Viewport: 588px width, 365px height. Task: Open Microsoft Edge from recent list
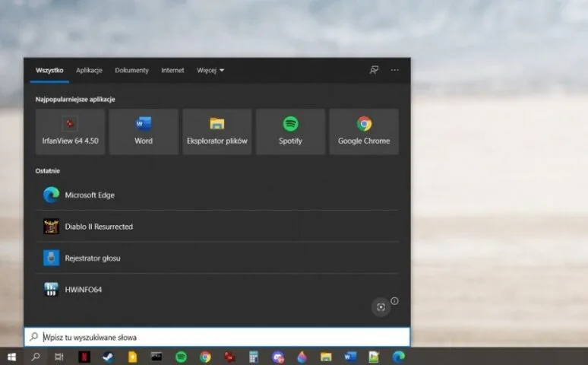click(x=217, y=195)
